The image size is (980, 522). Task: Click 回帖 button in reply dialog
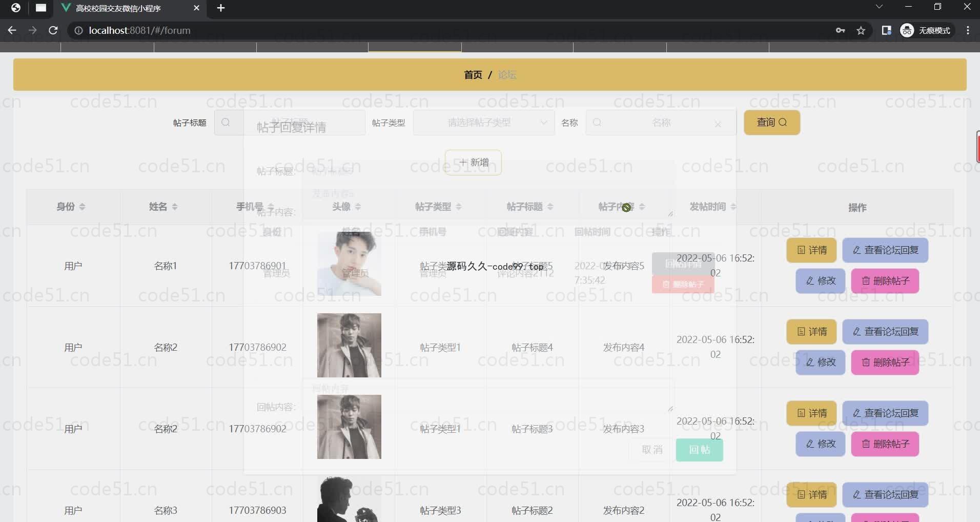coord(699,450)
